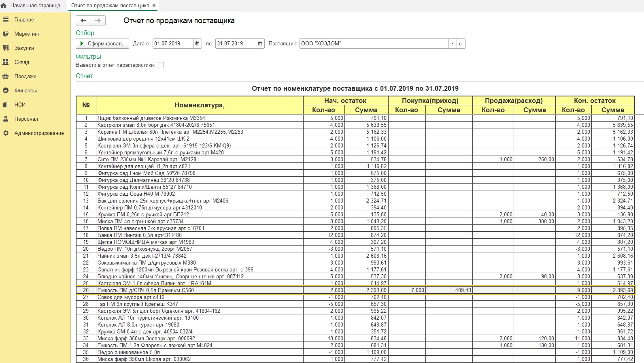Select row Ведро оцинкованное 5,0л
This screenshot has height=363, width=644.
(x=355, y=352)
